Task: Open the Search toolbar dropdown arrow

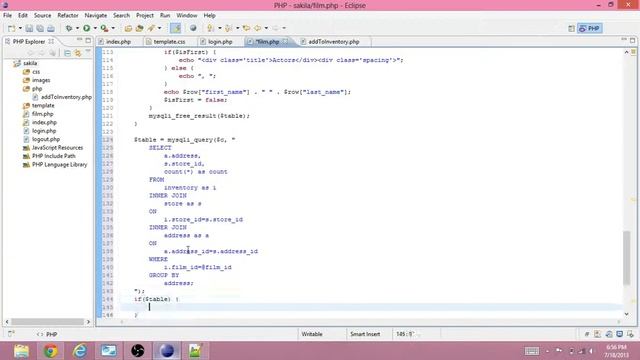Action: (x=160, y=28)
